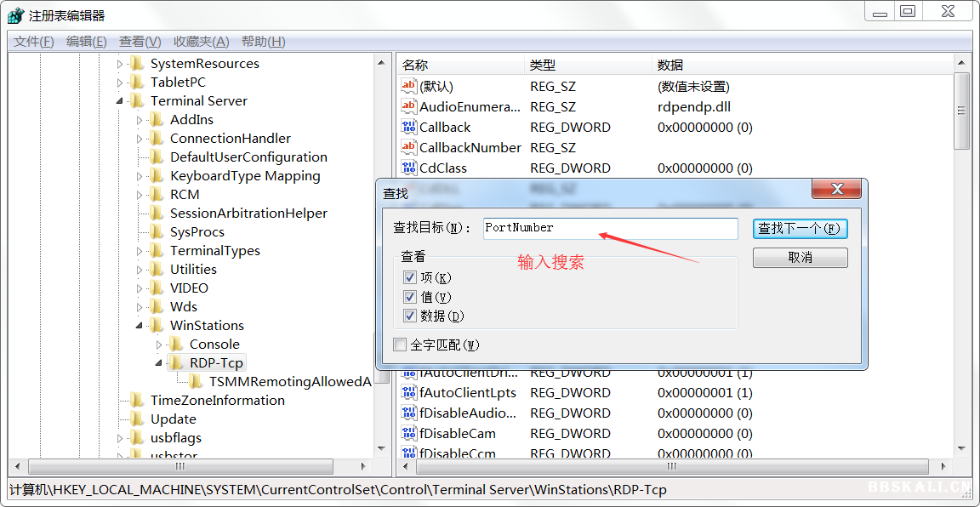Click the 查找下一个(F) find next button
The height and width of the screenshot is (507, 980).
click(x=800, y=229)
